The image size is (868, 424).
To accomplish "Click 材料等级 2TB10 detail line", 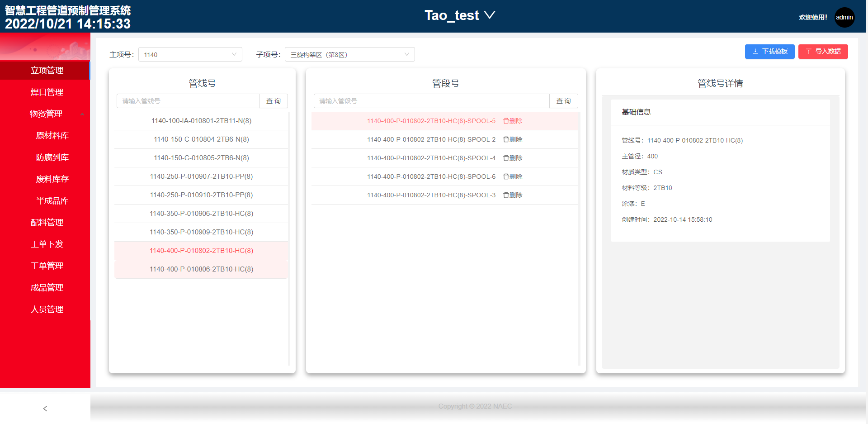I will coord(647,188).
